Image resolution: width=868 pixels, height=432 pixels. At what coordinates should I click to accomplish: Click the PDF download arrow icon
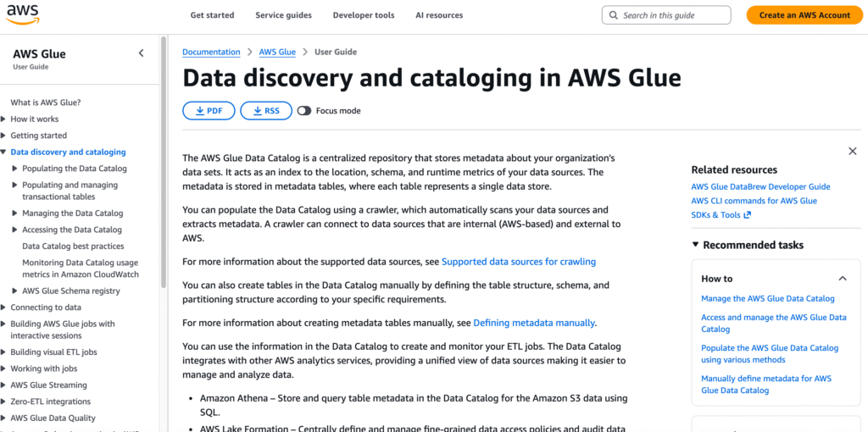[x=200, y=111]
